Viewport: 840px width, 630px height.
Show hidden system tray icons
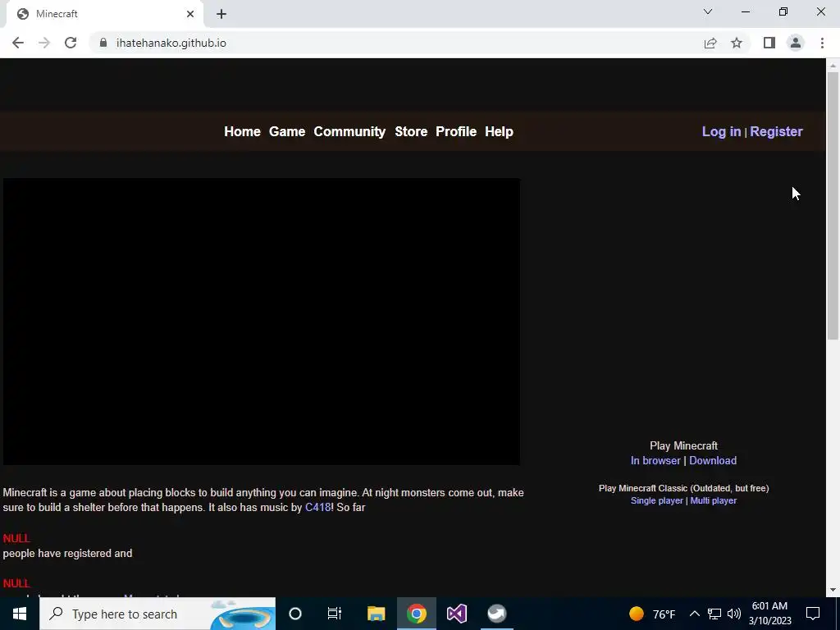(x=694, y=614)
